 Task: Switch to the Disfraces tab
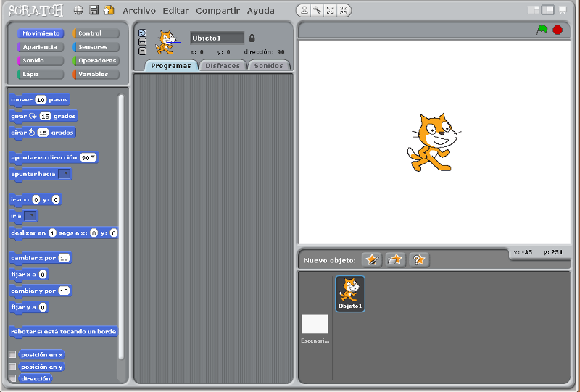[223, 65]
